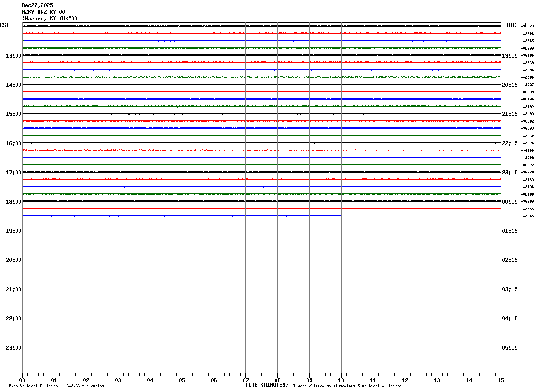This screenshot has width=536, height=392.
Task: Select the 23:00 CST time label
Action: pos(14,348)
